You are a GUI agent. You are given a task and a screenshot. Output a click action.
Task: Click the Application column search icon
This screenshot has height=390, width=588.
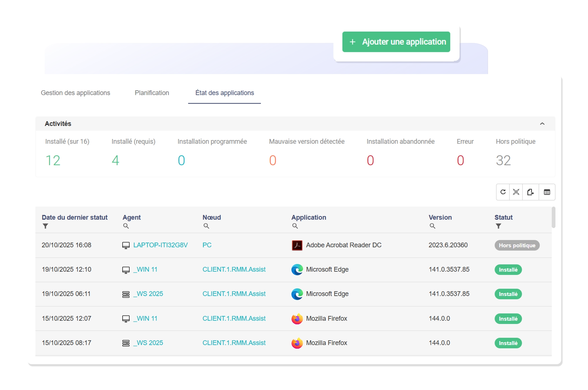295,226
